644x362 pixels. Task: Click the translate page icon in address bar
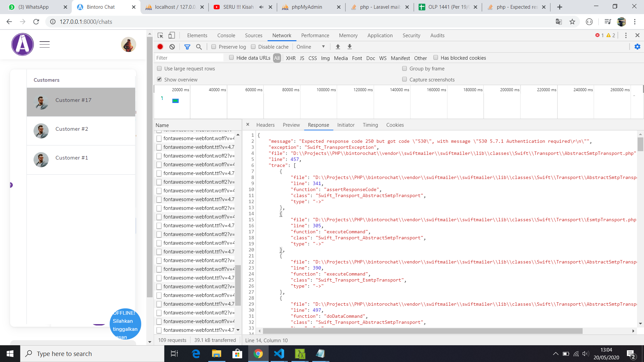coord(559,22)
